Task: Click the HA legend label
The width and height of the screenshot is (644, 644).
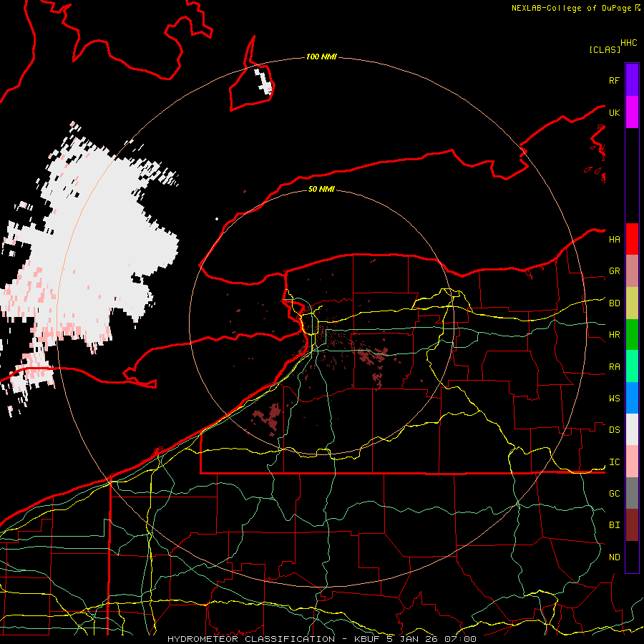Action: pos(614,240)
